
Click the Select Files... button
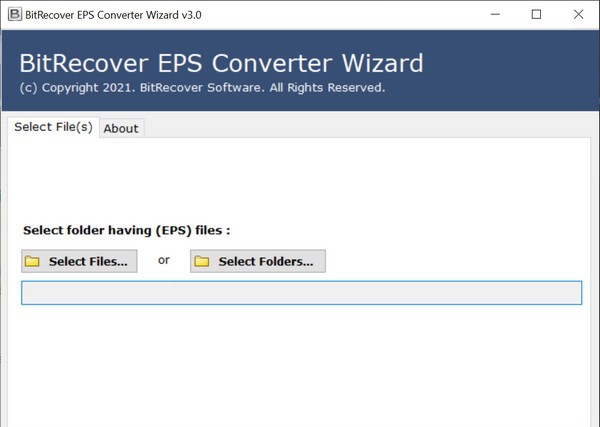79,261
